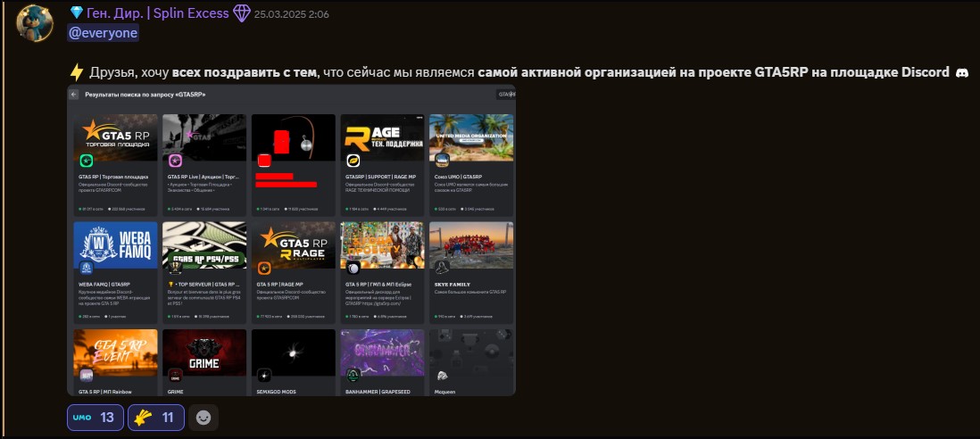The width and height of the screenshot is (980, 439).
Task: Click the Союз UMO server icon
Action: coord(443,162)
